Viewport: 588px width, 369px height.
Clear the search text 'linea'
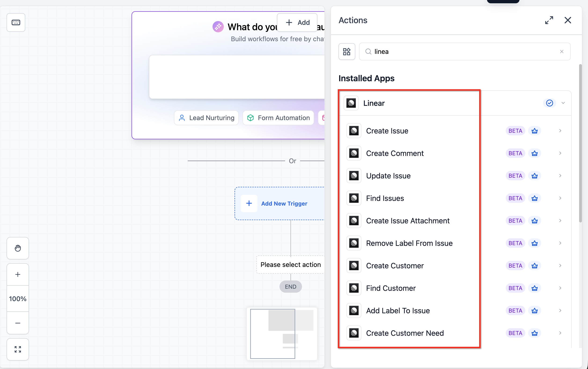click(562, 52)
